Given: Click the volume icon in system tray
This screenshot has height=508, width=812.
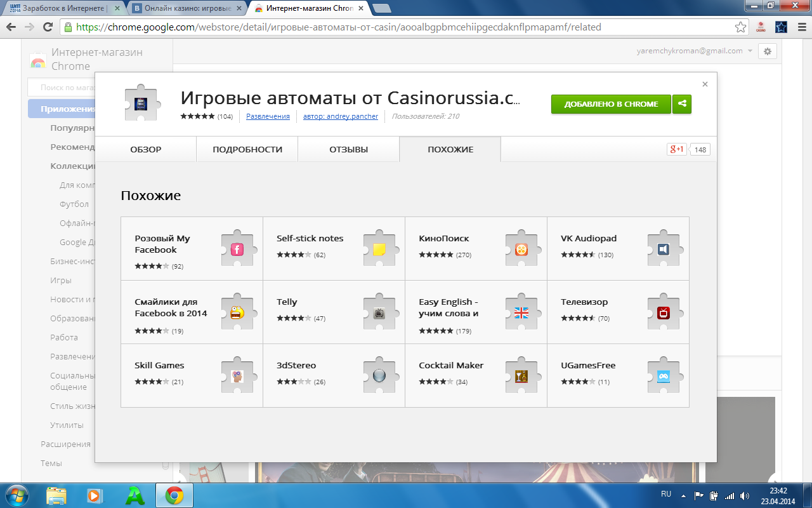Looking at the screenshot, I should click(743, 495).
